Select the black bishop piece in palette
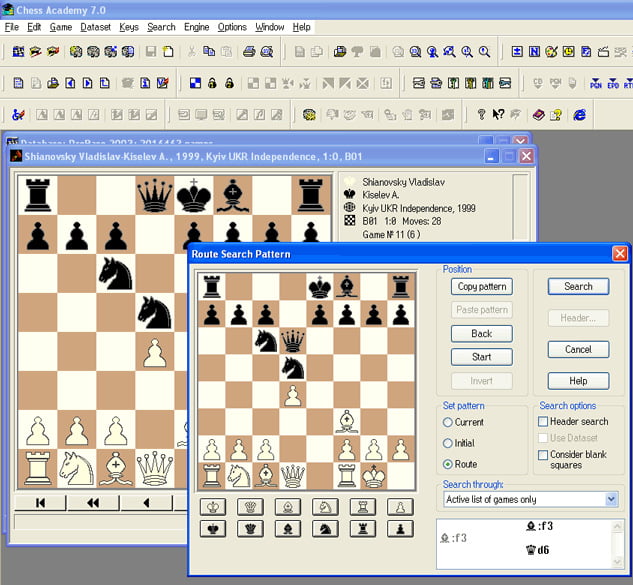This screenshot has width=633, height=585. point(288,529)
